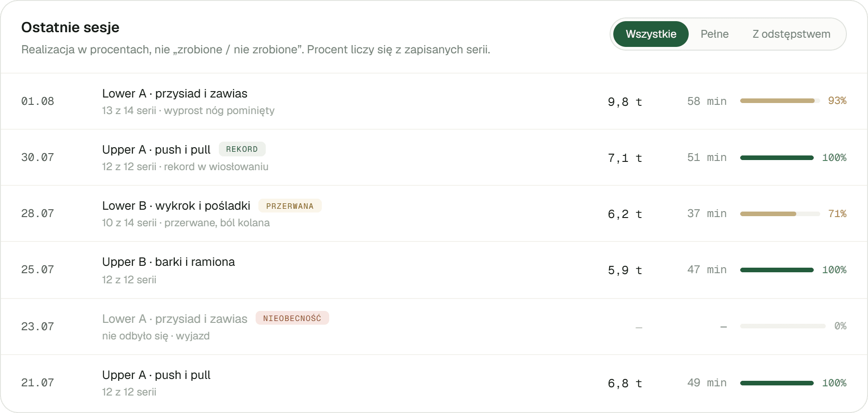
Task: Click the 93% progress bar
Action: click(x=780, y=101)
